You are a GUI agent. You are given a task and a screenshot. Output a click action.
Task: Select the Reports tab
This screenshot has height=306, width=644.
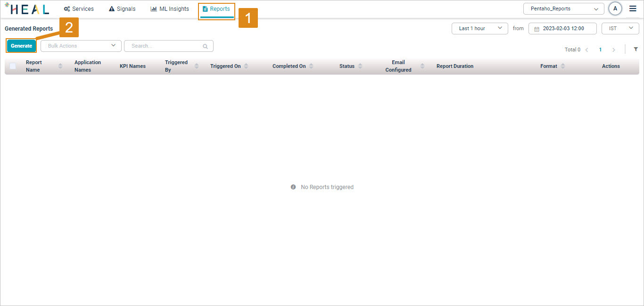pyautogui.click(x=216, y=9)
